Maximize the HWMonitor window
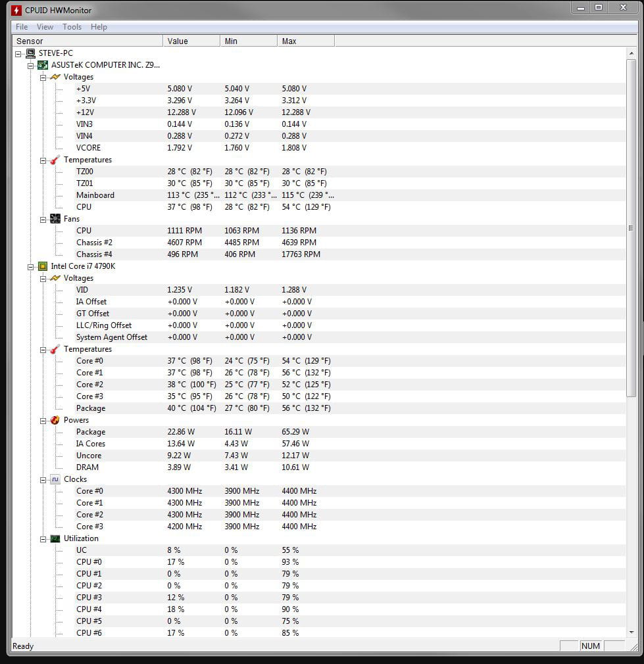Viewport: 644px width, 664px height. click(x=599, y=8)
